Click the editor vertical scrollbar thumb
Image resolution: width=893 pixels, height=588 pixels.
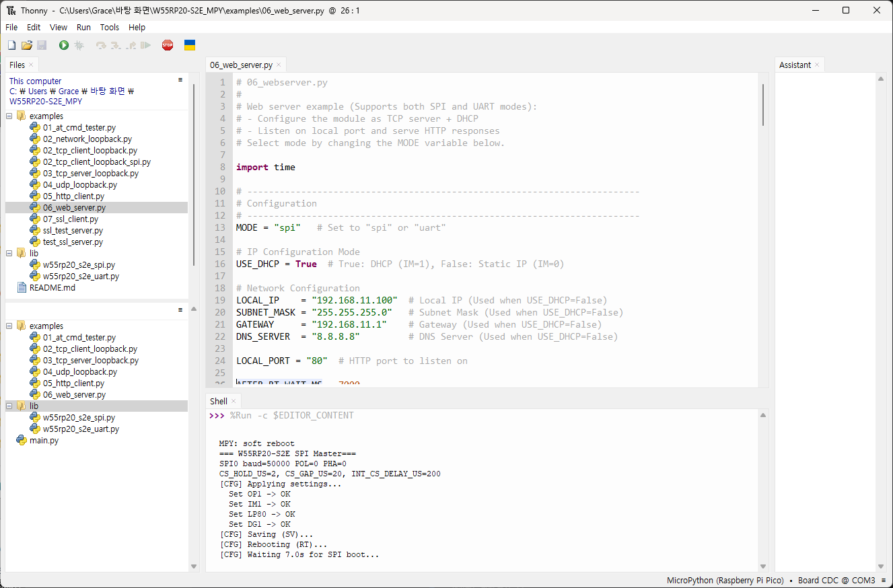pos(763,104)
